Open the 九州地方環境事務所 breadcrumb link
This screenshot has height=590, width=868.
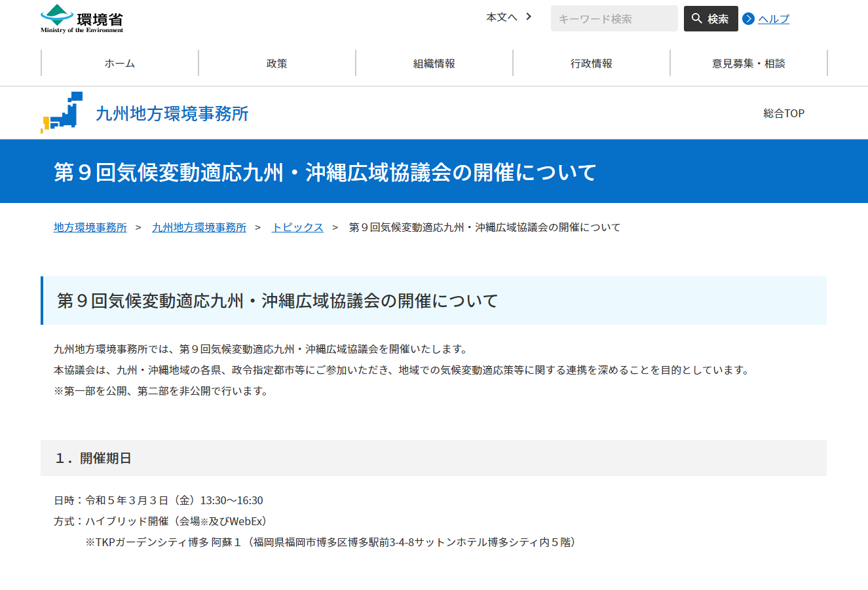pyautogui.click(x=199, y=227)
